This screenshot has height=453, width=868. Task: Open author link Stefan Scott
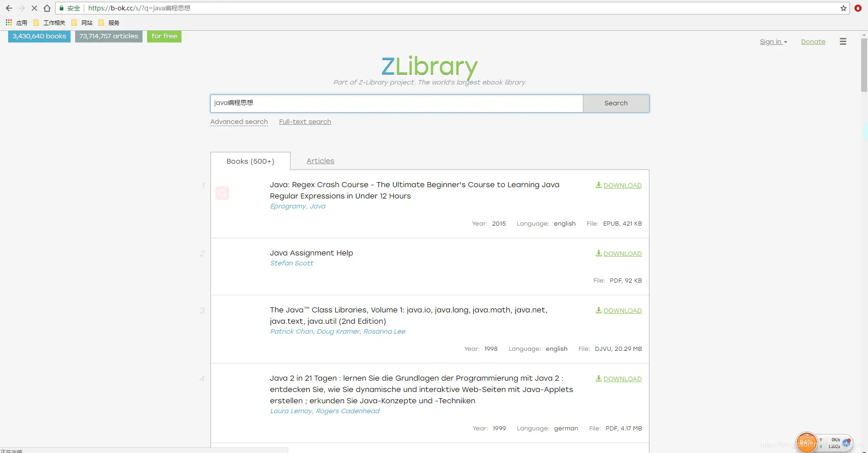291,263
